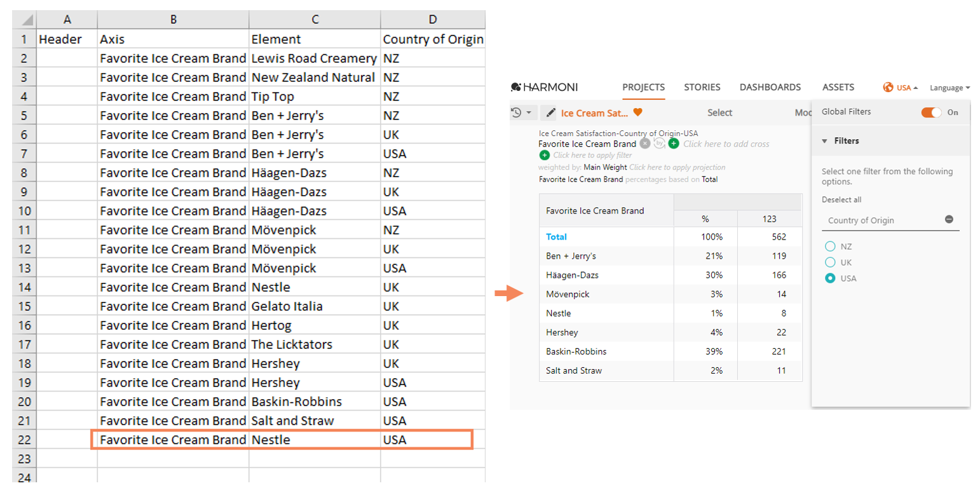This screenshot has width=980, height=488.
Task: Click Harmoni table row Hershey
Action: point(670,332)
